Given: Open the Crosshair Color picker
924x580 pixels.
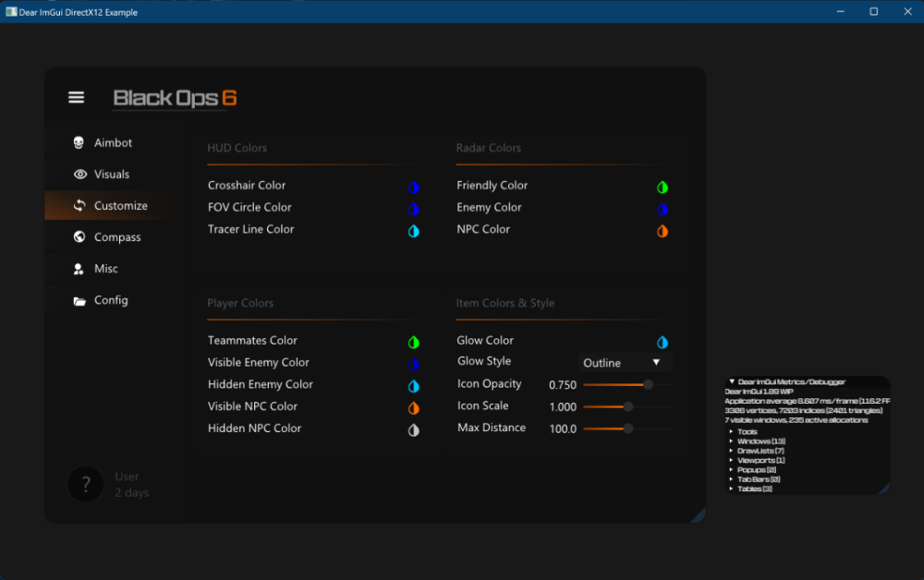Looking at the screenshot, I should point(414,187).
